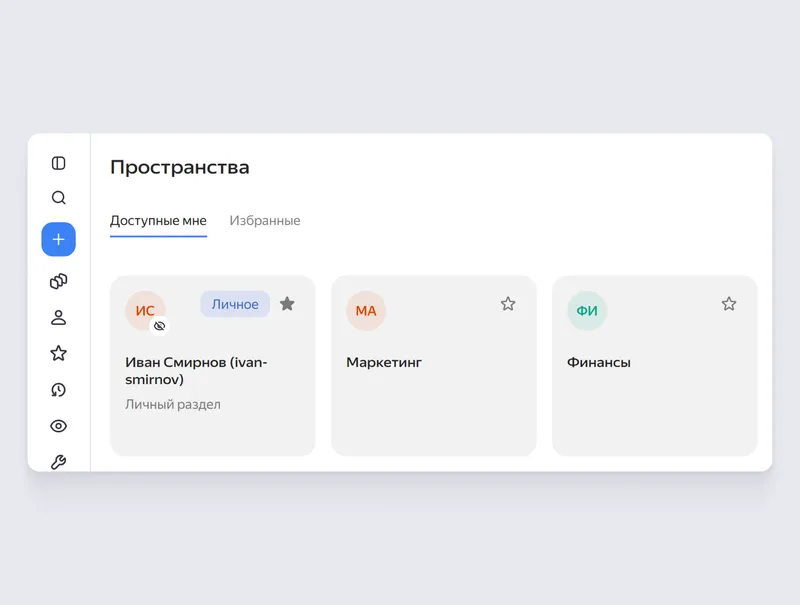
Task: Collapse the sidebar panel icon
Action: (59, 163)
